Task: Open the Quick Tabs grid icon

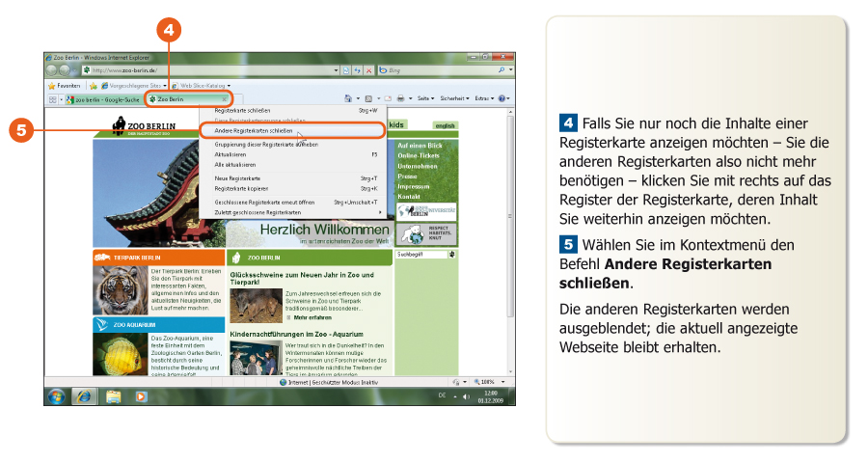Action: (x=51, y=98)
